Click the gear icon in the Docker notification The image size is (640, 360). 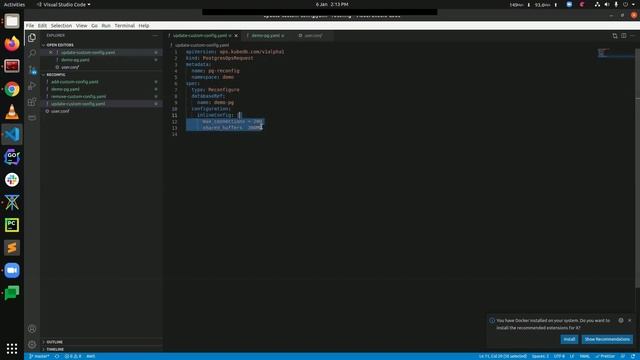click(x=621, y=320)
